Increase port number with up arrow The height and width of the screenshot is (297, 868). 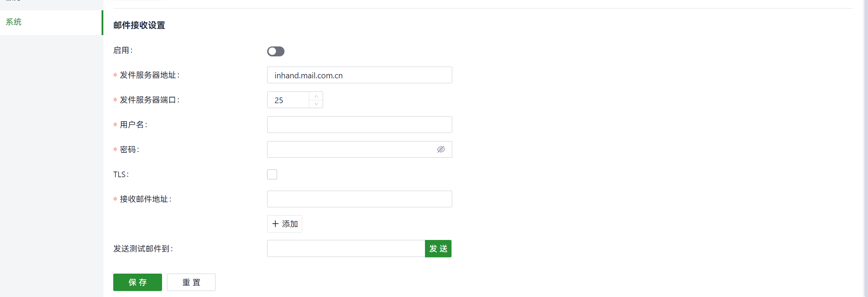316,96
